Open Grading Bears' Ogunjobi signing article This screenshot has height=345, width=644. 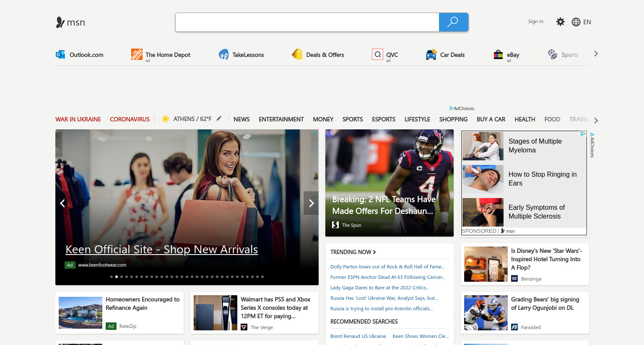coord(525,313)
